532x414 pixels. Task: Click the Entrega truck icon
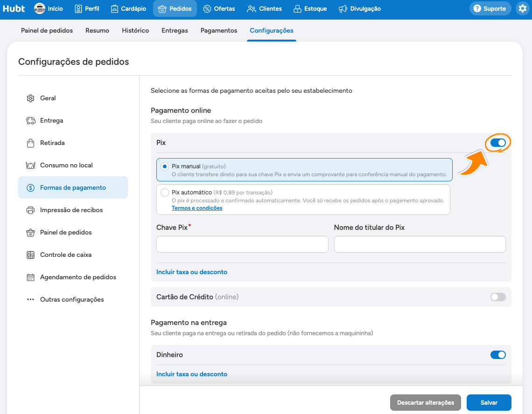point(30,121)
